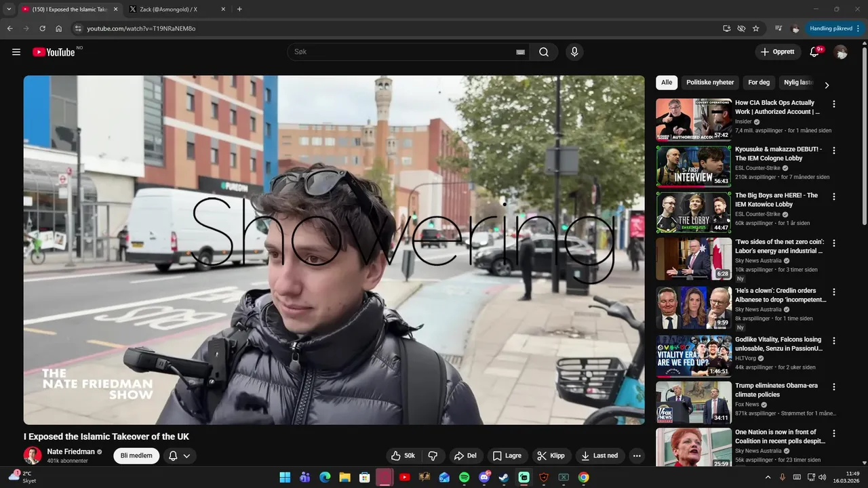This screenshot has height=488, width=868.
Task: Click the page vertical scrollbar
Action: (864, 136)
